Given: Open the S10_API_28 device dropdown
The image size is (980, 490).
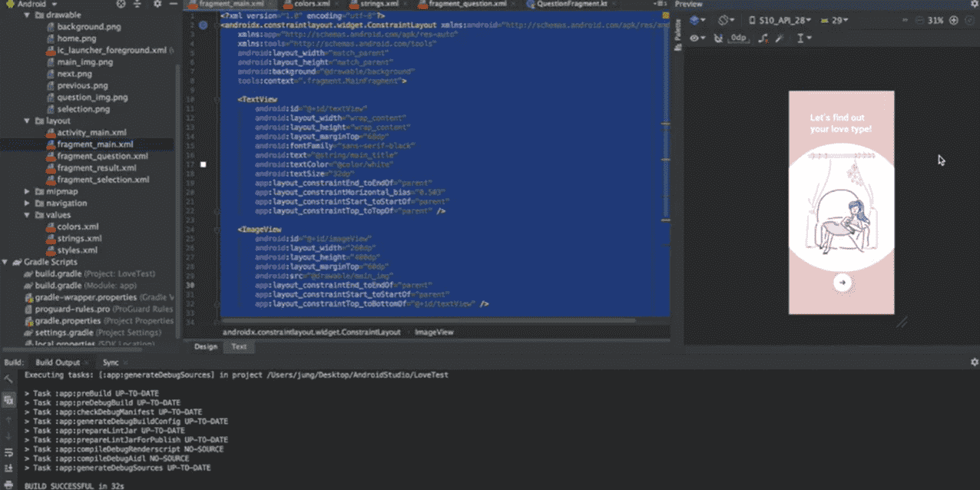Looking at the screenshot, I should click(779, 21).
